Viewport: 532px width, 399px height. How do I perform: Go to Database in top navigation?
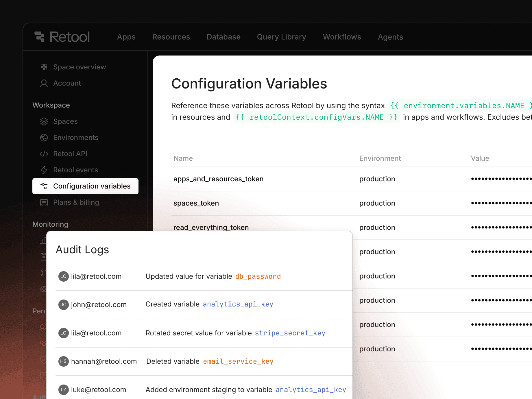pos(223,37)
